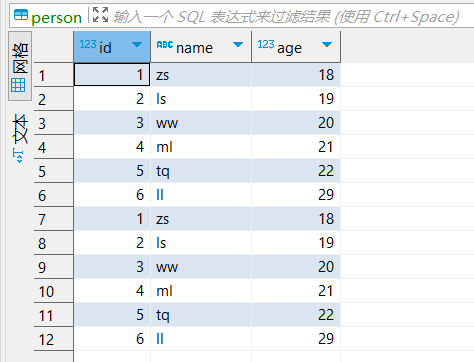Click age cell '18' in row 7

pos(296,219)
